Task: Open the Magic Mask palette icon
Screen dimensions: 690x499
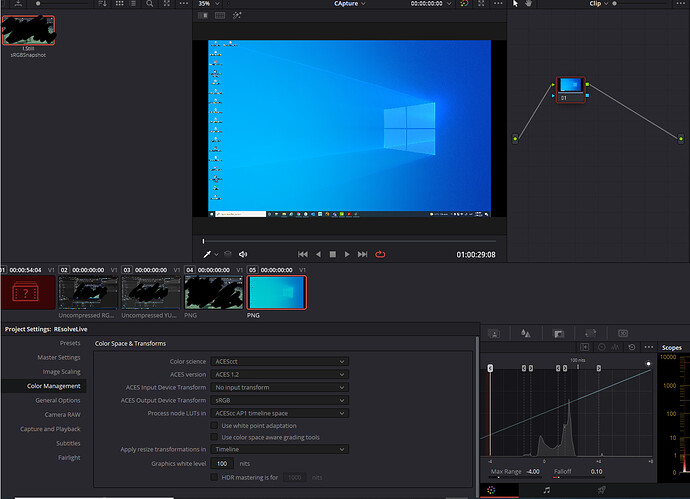Action: click(494, 334)
